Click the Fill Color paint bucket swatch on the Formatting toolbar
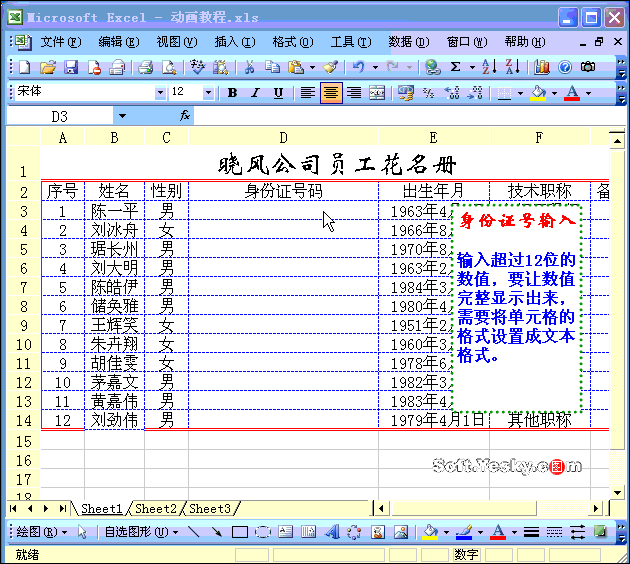 tap(538, 93)
